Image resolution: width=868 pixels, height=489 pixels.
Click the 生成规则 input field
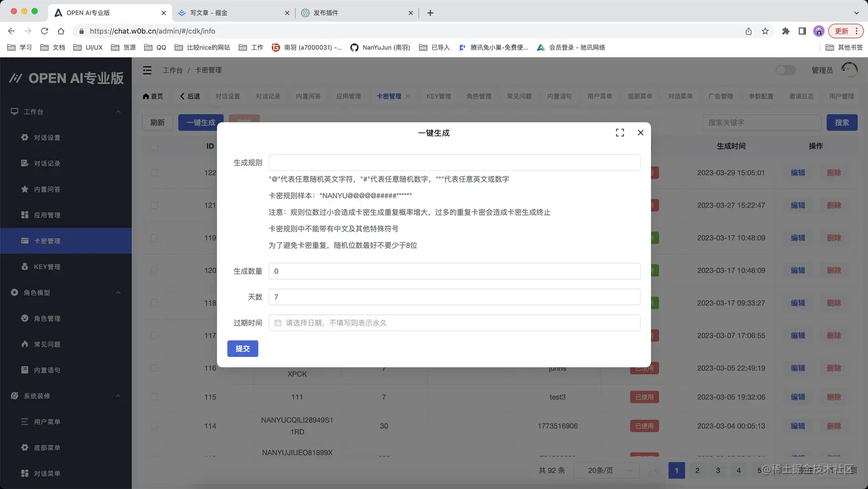point(454,162)
